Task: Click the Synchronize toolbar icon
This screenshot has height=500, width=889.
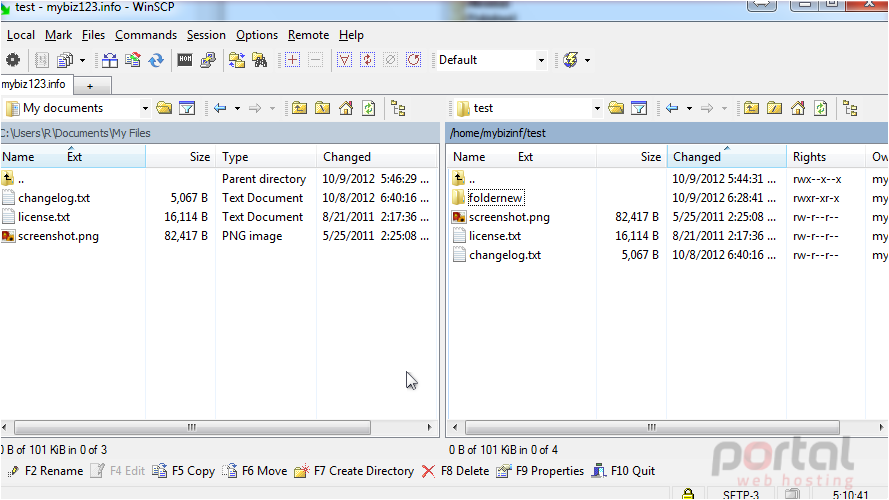Action: 133,60
